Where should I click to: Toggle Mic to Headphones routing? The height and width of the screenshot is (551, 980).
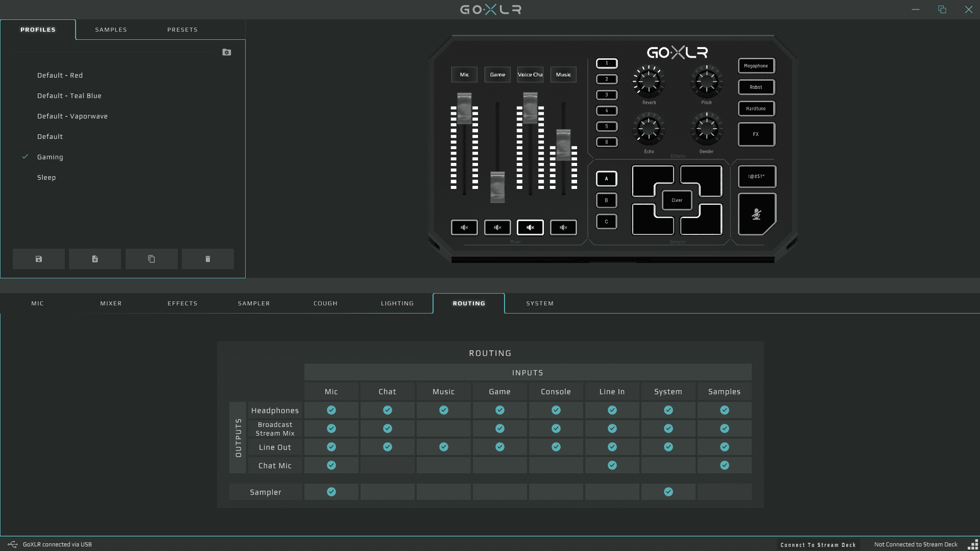pos(331,410)
